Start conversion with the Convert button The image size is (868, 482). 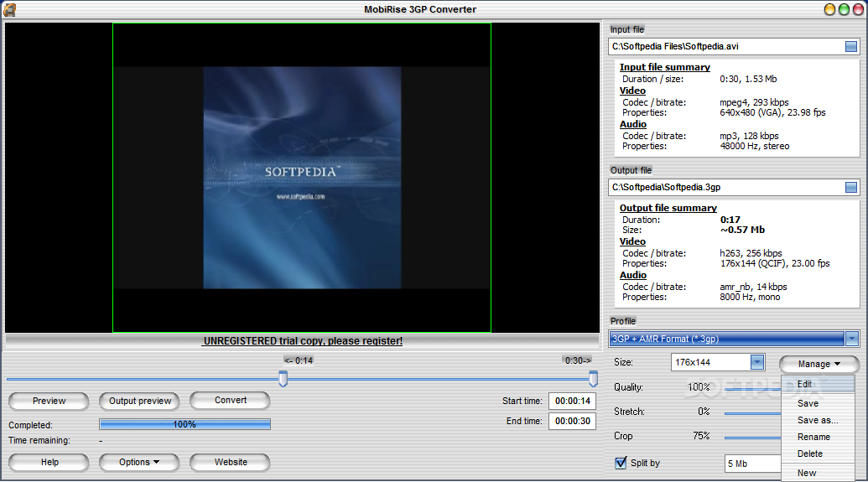(230, 400)
